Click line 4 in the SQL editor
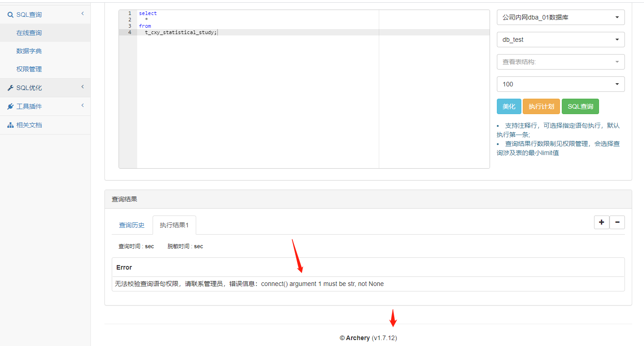Image resolution: width=644 pixels, height=346 pixels. [313, 32]
